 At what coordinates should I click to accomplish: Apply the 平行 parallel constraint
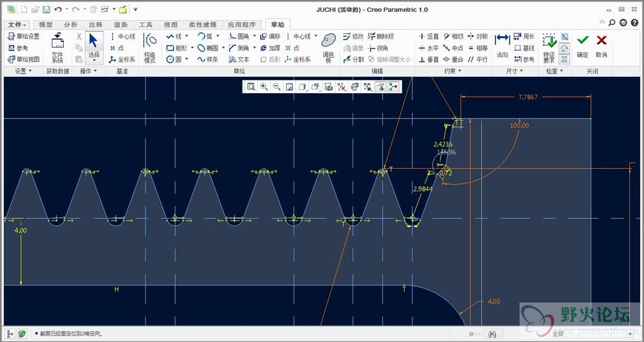477,59
